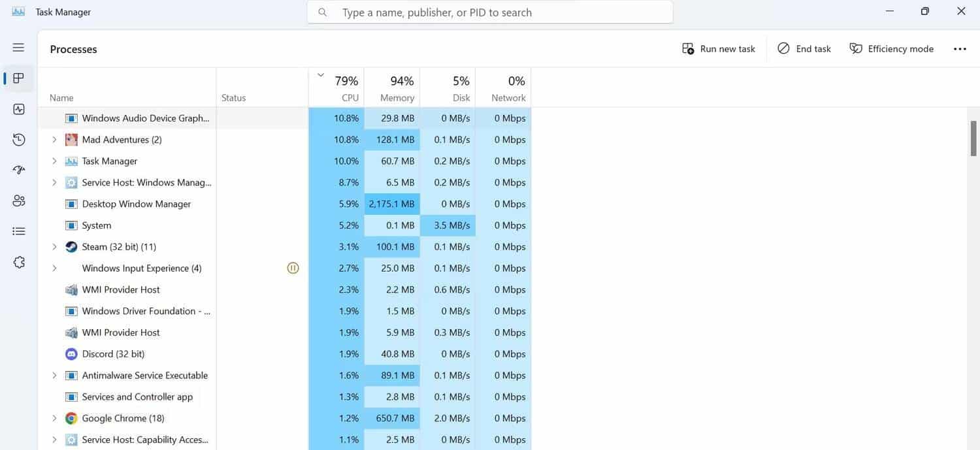980x450 pixels.
Task: Click Run new task
Action: [718, 48]
